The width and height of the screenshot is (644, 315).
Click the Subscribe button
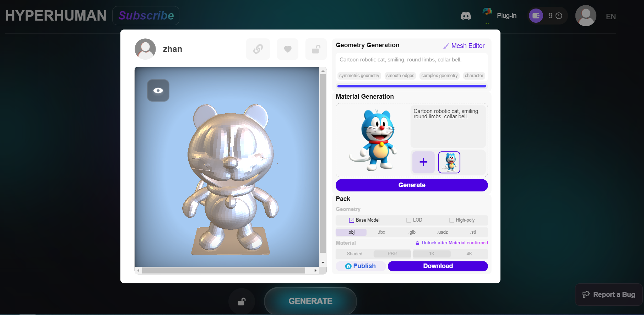pos(146,16)
